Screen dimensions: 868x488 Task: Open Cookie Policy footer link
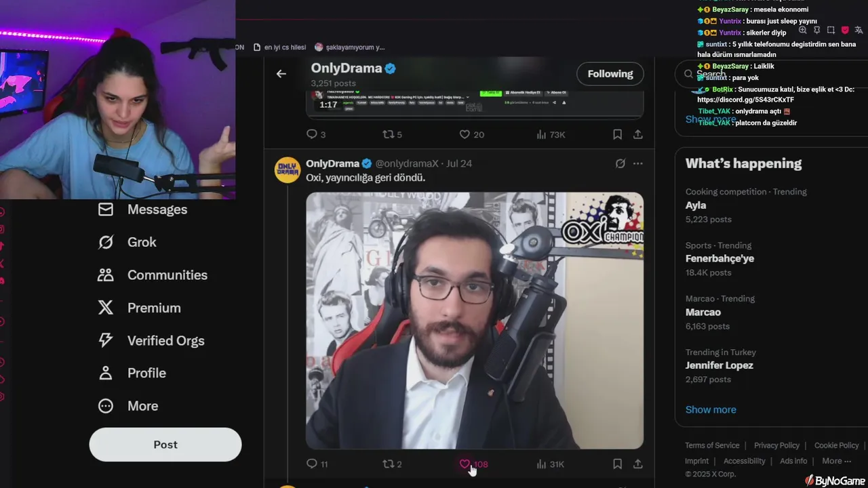836,445
